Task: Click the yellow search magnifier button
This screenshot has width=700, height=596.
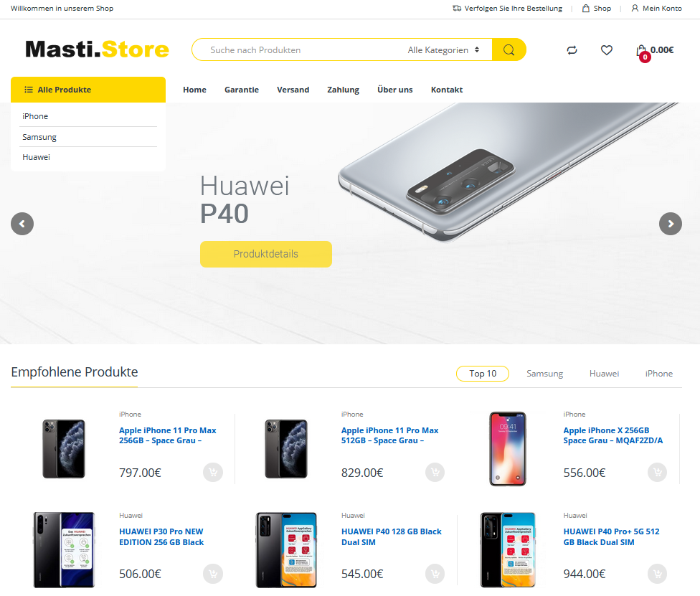Action: click(509, 49)
